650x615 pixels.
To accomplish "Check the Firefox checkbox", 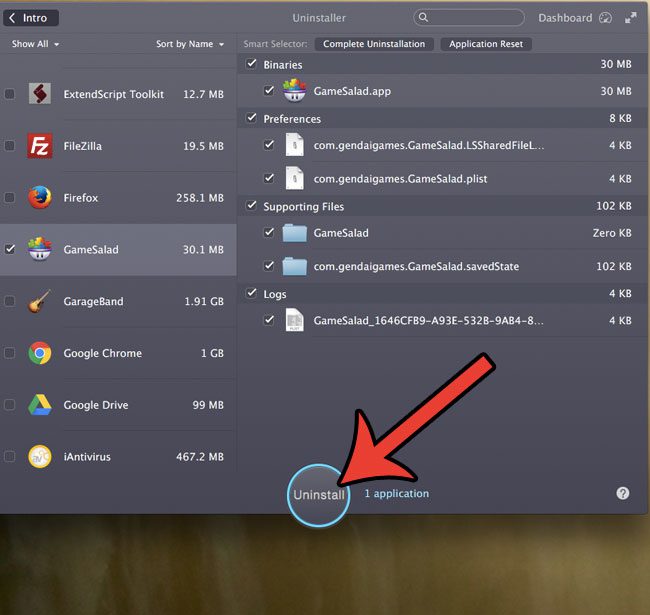I will point(10,198).
